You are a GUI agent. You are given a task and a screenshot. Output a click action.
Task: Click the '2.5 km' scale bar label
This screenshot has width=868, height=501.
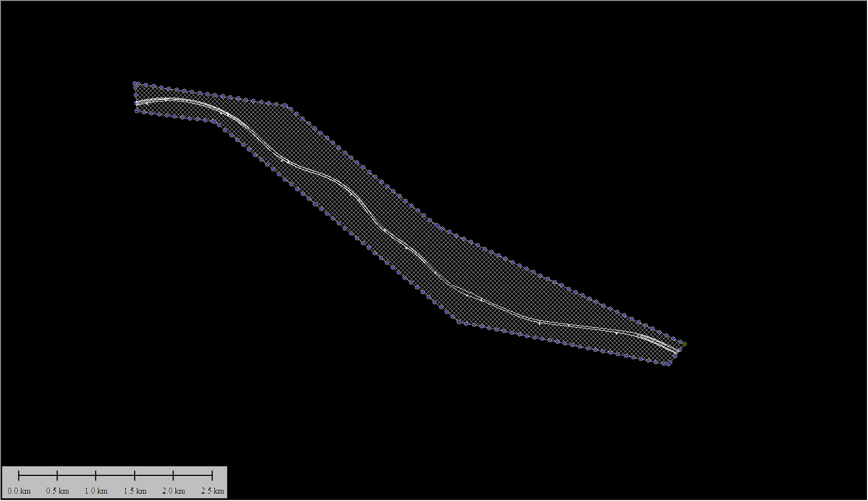coord(212,491)
